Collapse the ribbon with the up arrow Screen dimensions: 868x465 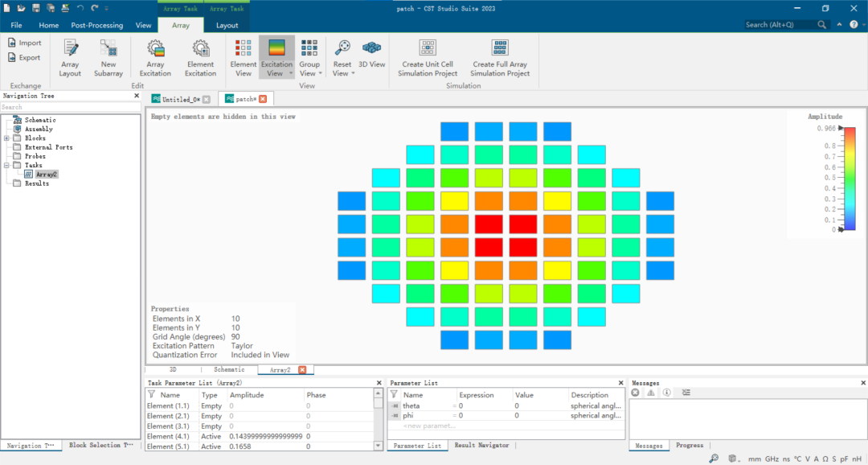(840, 24)
